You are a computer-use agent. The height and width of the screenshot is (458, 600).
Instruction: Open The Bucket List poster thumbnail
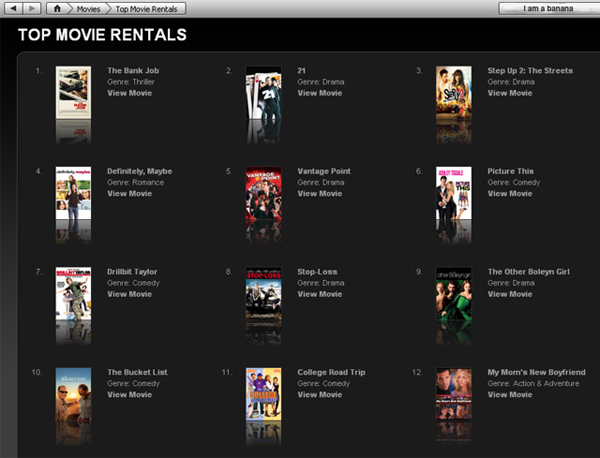[x=73, y=394]
